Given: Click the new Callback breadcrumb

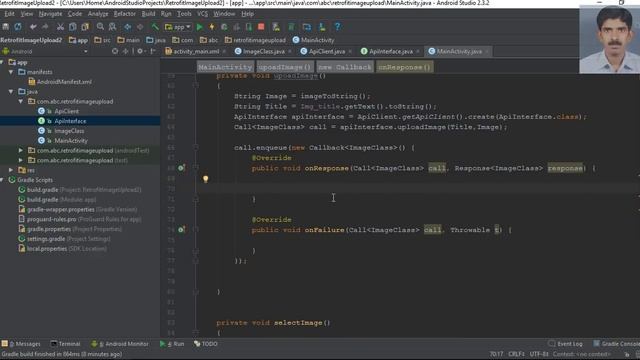Looking at the screenshot, I should click(x=345, y=67).
